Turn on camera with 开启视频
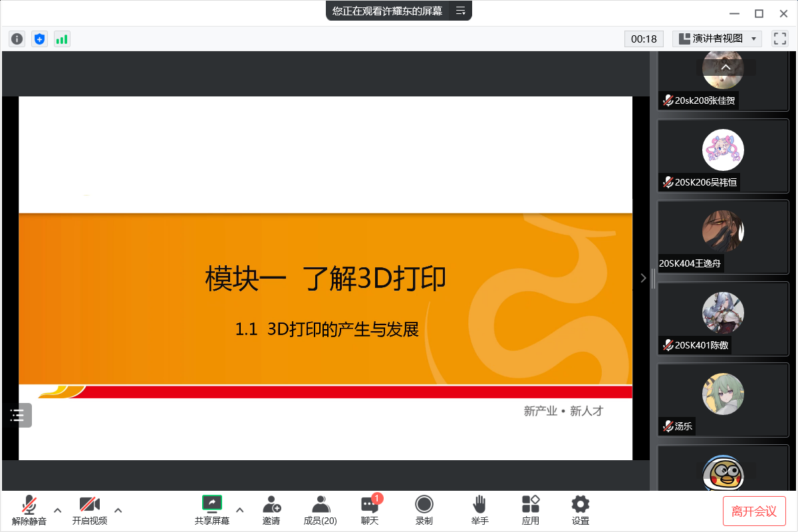 (x=90, y=510)
